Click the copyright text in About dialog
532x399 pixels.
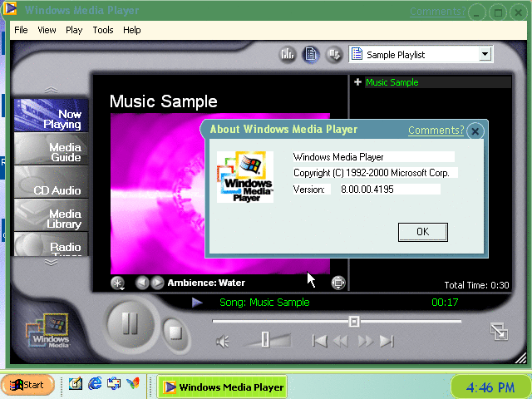(372, 173)
